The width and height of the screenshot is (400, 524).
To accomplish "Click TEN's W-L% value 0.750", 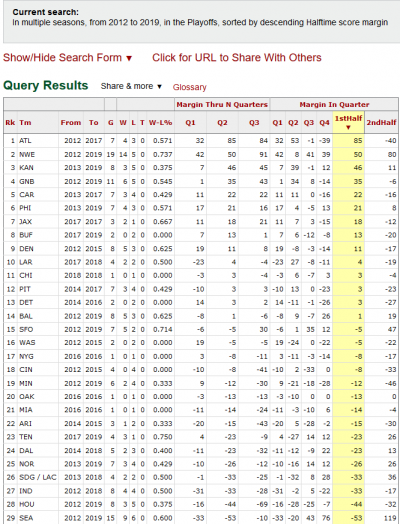I will 162,437.
